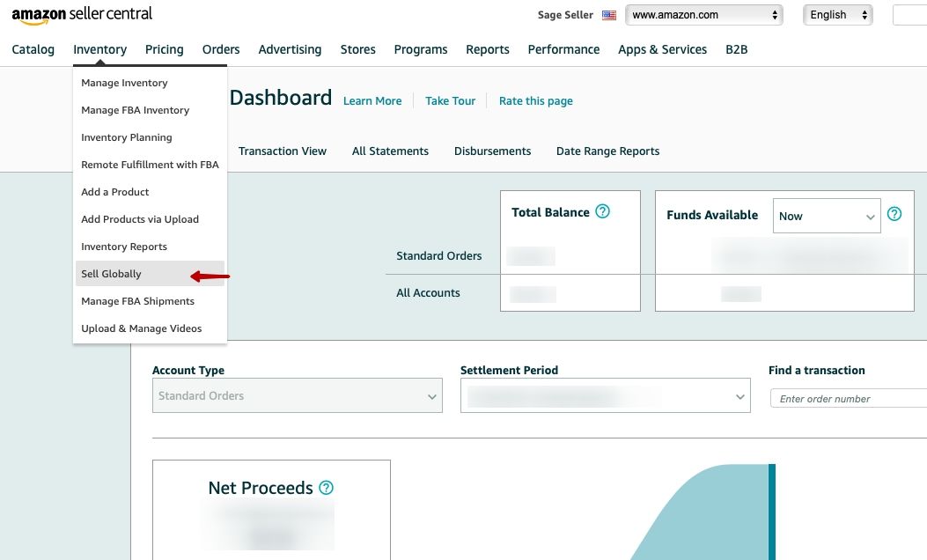Expand the Funds Available Now dropdown
Screen dimensions: 927x560
827,216
